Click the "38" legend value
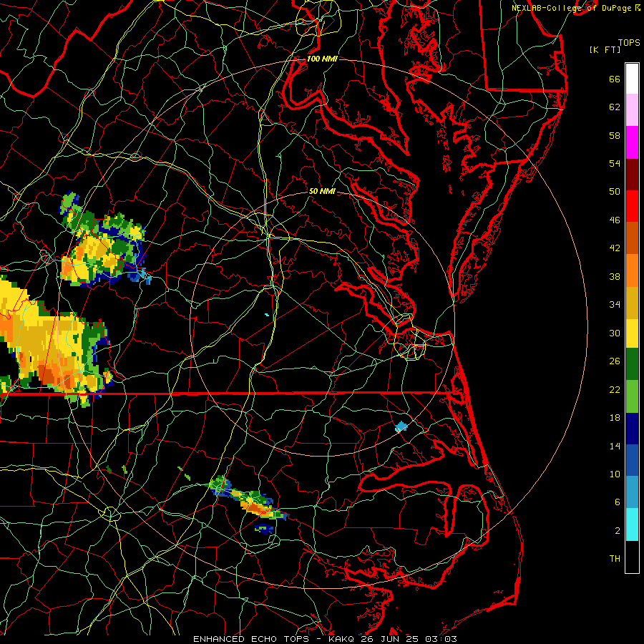Image resolution: width=644 pixels, height=644 pixels. (x=615, y=276)
